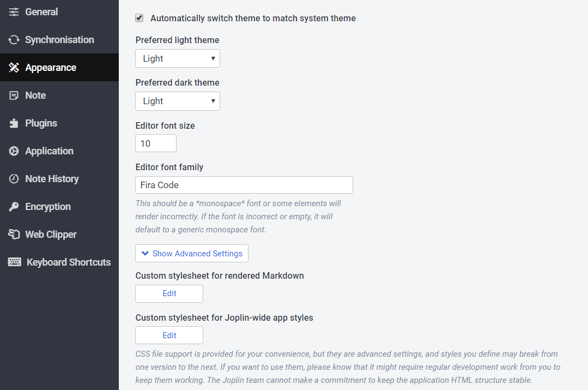Go to Note History settings
This screenshot has height=390, width=588.
pos(52,179)
